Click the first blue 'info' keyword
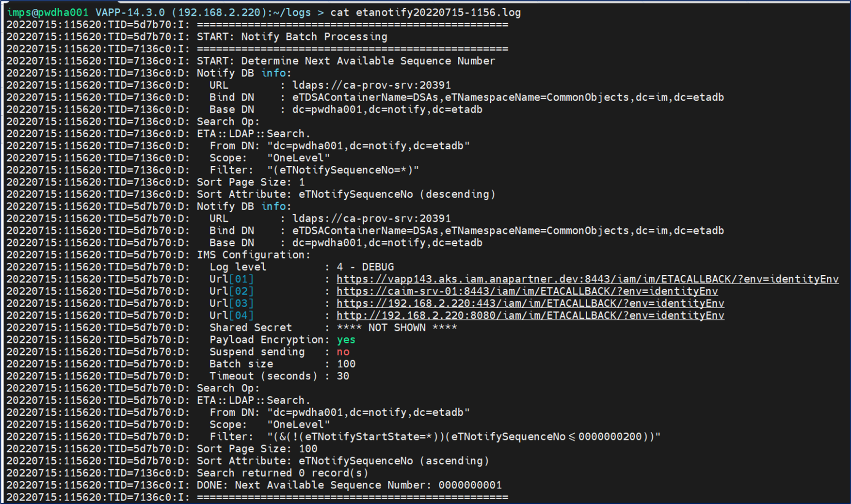 tap(274, 73)
